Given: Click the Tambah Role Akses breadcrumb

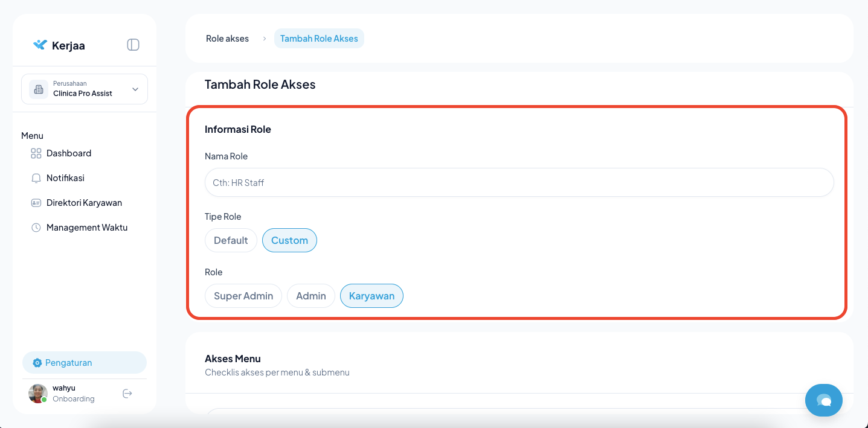Looking at the screenshot, I should pos(319,39).
